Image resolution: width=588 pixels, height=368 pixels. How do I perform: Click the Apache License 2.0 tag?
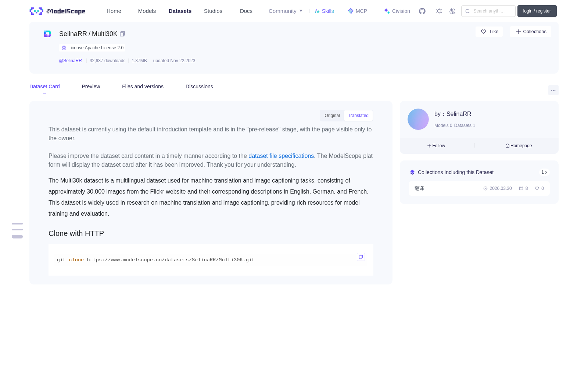point(92,48)
